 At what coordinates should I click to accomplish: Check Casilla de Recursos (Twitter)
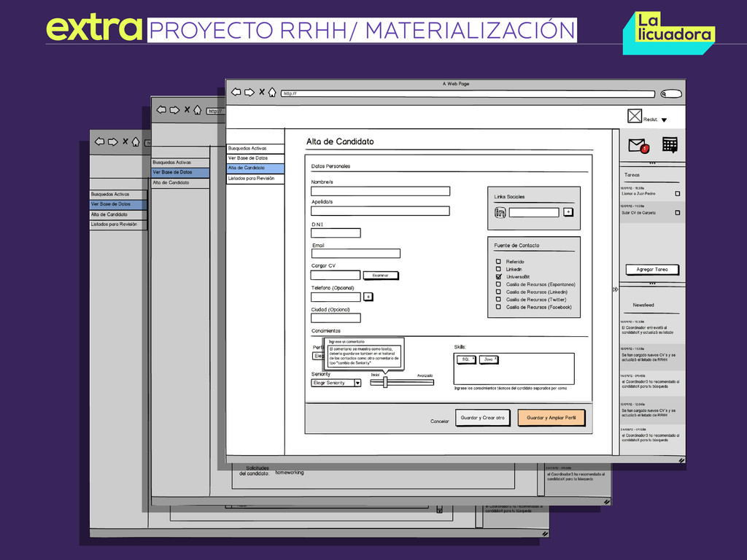coord(498,300)
